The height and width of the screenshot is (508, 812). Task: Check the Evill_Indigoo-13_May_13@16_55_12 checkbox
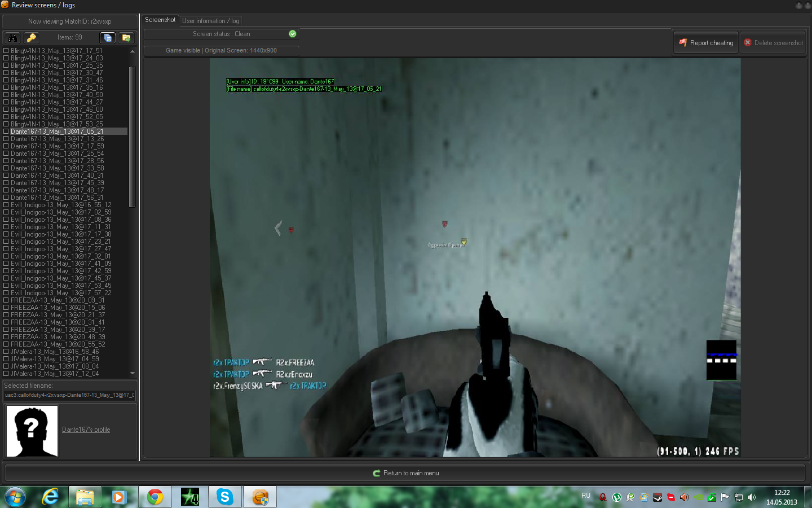click(x=6, y=205)
